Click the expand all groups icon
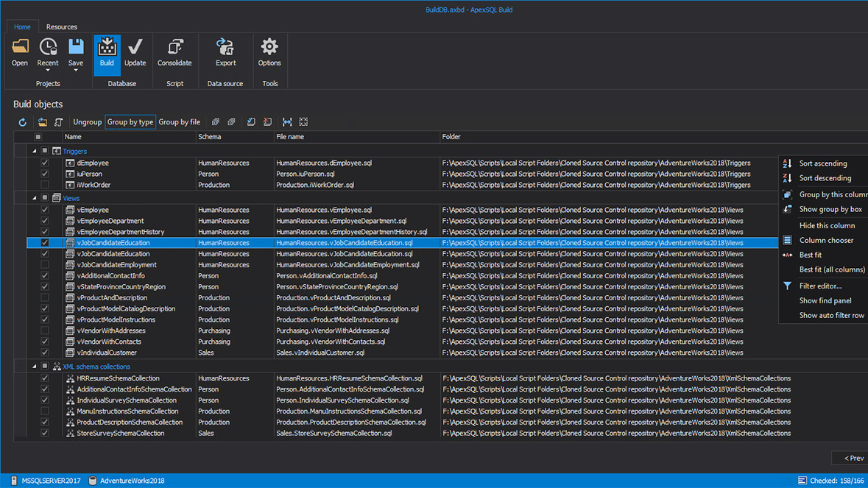 point(216,122)
